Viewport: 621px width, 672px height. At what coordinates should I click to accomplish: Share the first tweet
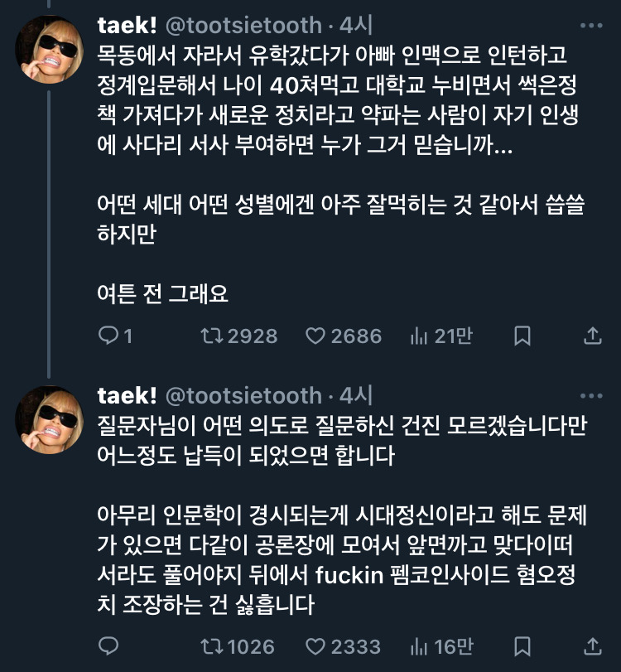(x=592, y=336)
